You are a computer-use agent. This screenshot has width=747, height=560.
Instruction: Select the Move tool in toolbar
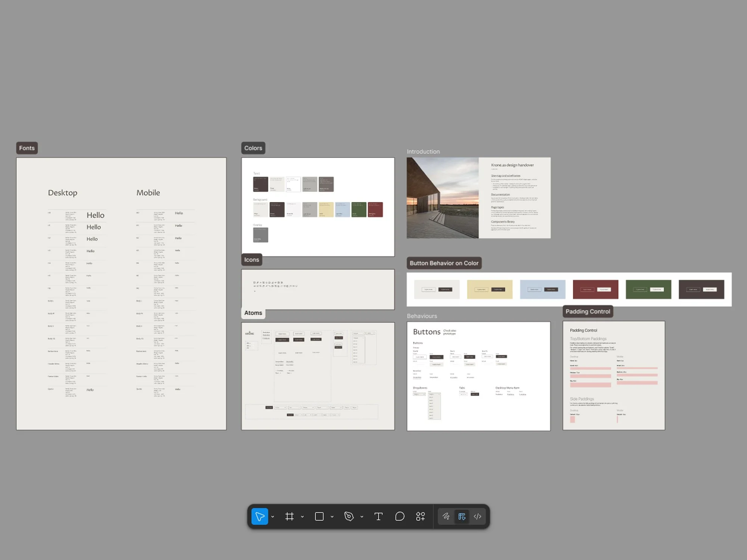tap(260, 516)
